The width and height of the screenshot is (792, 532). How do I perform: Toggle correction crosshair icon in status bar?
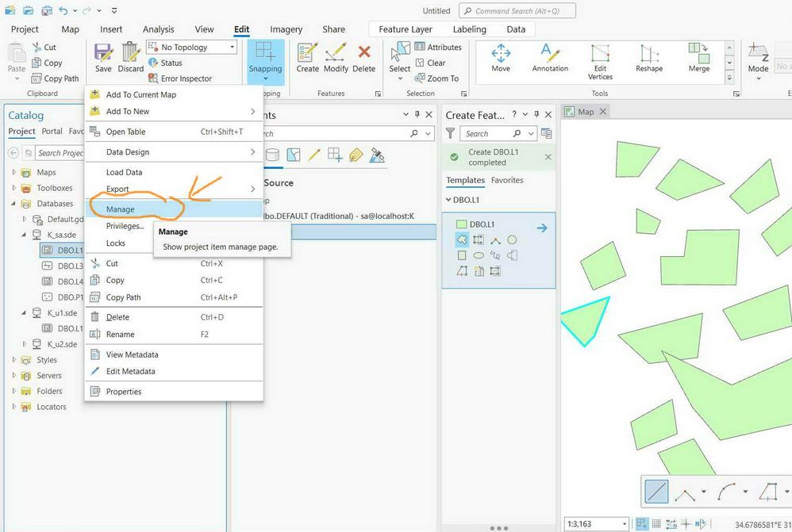(x=686, y=523)
